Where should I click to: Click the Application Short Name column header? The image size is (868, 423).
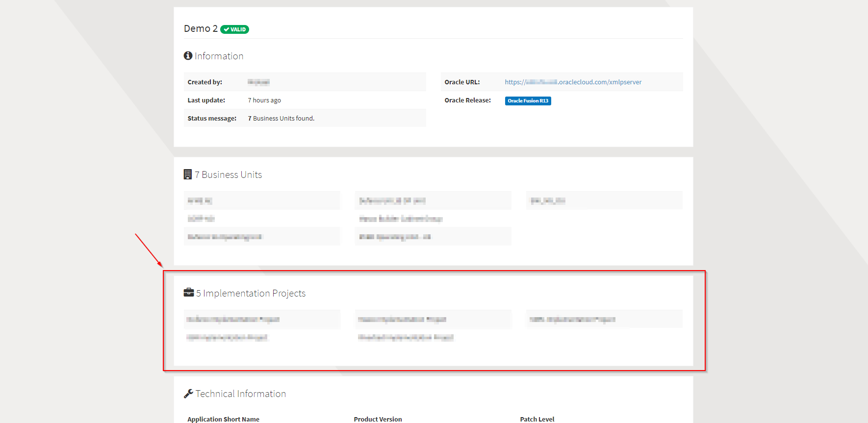coord(223,419)
